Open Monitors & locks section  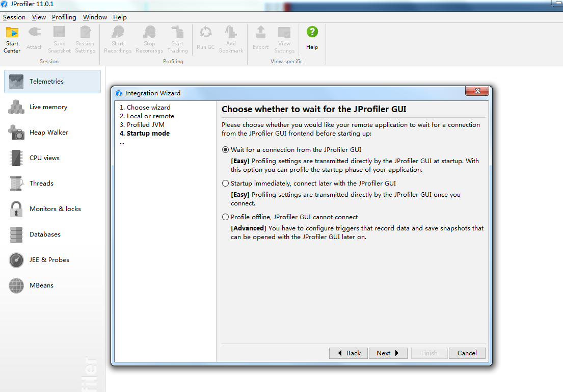[x=52, y=209]
